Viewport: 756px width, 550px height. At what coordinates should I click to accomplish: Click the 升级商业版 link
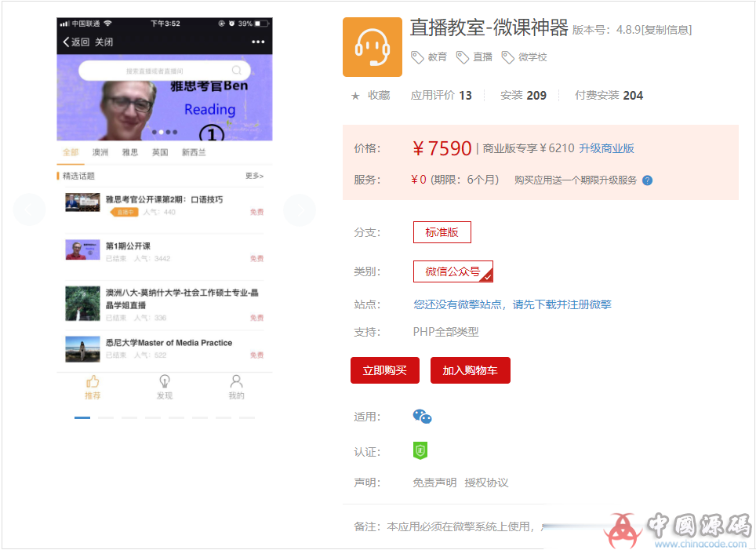pos(606,148)
